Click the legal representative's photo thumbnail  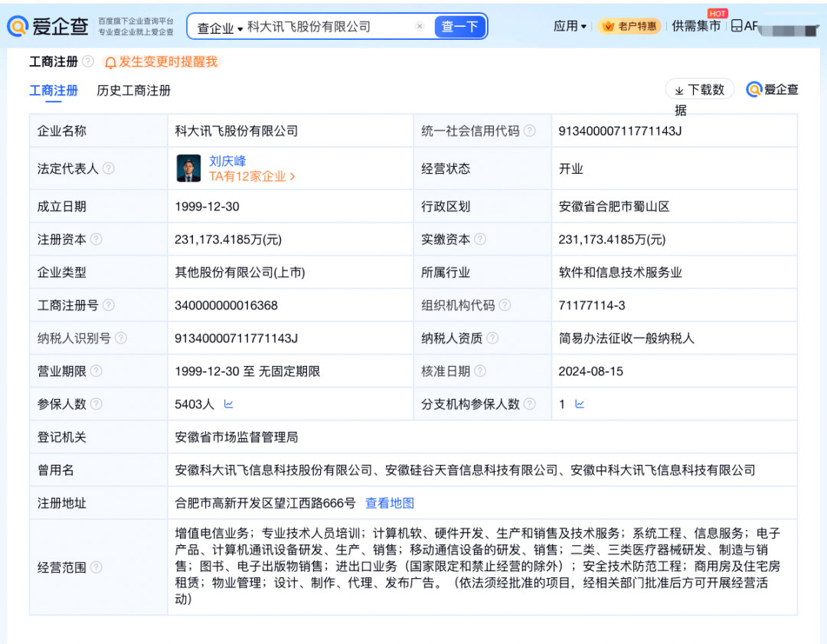coord(188,168)
